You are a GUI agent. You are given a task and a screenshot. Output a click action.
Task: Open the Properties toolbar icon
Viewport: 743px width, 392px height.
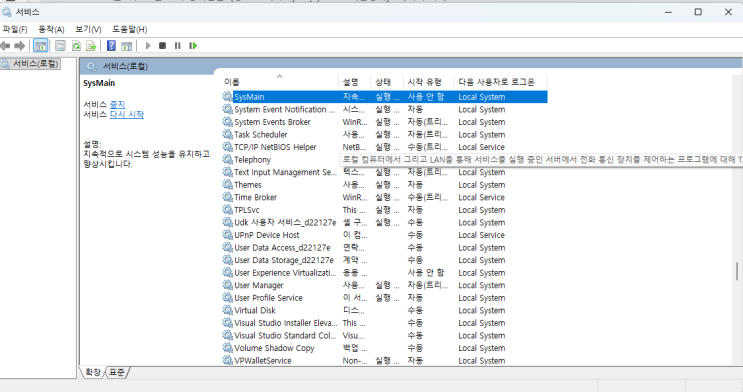tap(60, 46)
